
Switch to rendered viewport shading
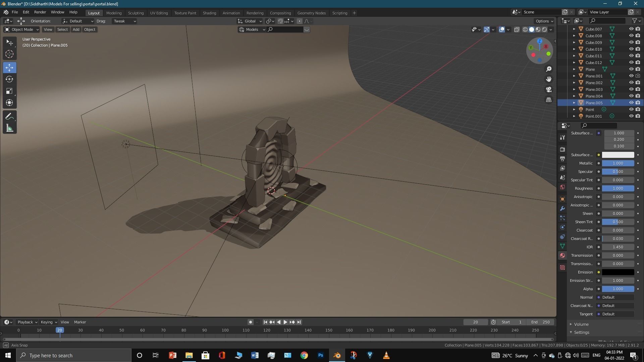(544, 29)
